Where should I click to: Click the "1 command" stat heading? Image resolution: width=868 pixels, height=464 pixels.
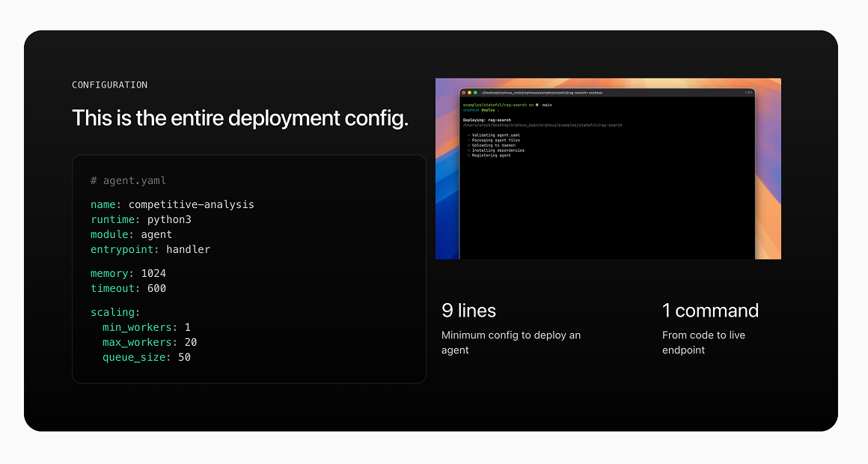[710, 311]
